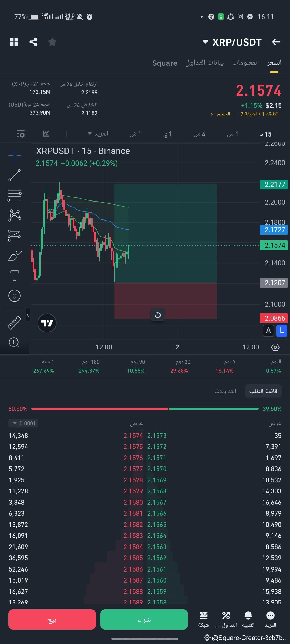Select the التداولات tab

(225, 391)
